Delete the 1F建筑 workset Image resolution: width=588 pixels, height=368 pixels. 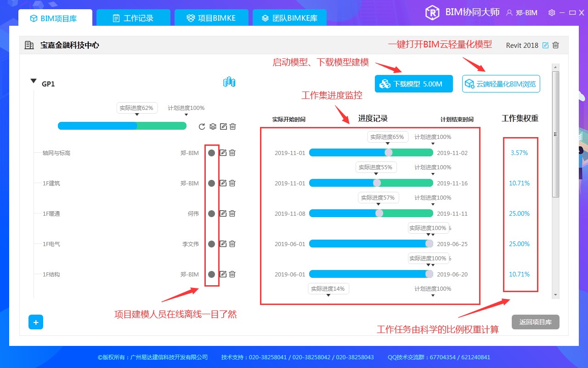(x=232, y=183)
